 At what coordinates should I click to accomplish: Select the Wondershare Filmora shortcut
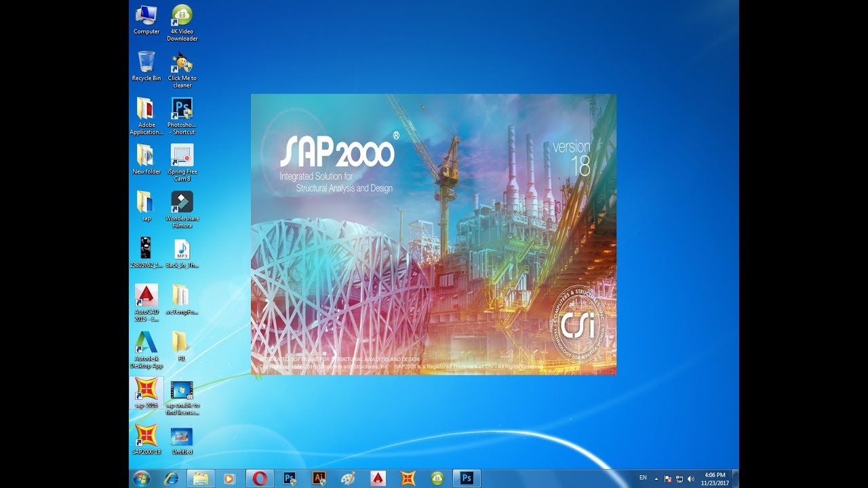tap(182, 209)
